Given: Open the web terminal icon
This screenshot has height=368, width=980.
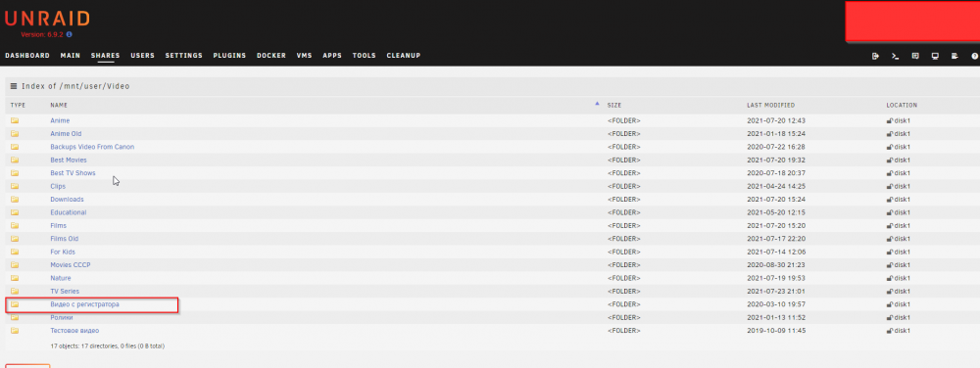Looking at the screenshot, I should coord(895,56).
